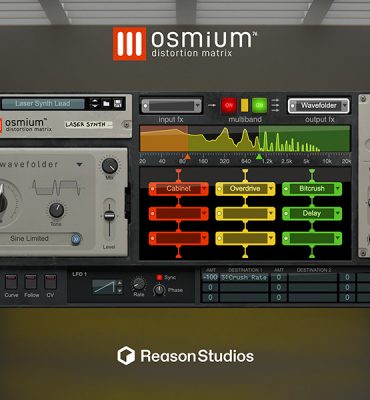Click the LASER SYNTH tape label
The width and height of the screenshot is (370, 400).
click(x=88, y=125)
